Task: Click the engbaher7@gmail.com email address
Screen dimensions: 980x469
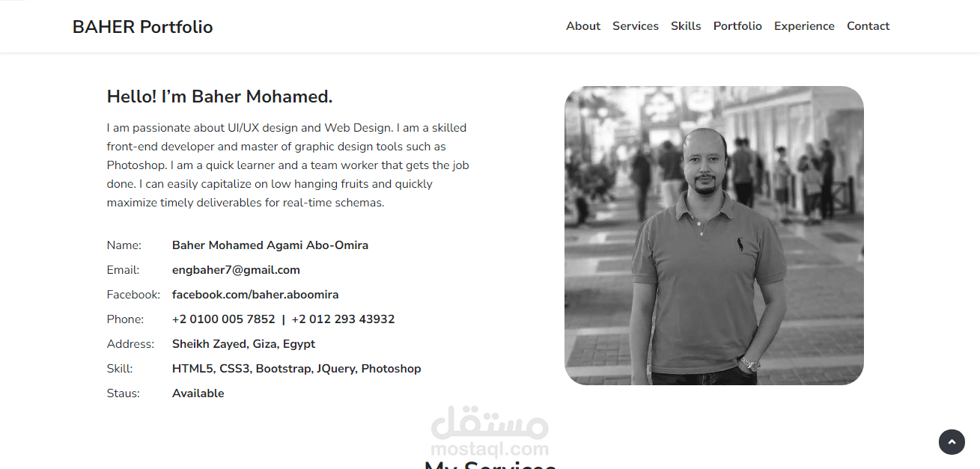Action: coord(236,270)
